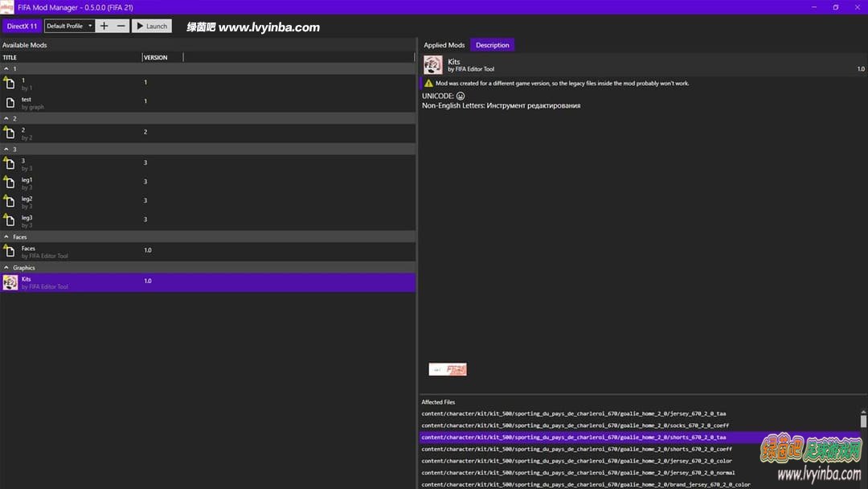
Task: Select the leg1 mod row
Action: [x=207, y=183]
